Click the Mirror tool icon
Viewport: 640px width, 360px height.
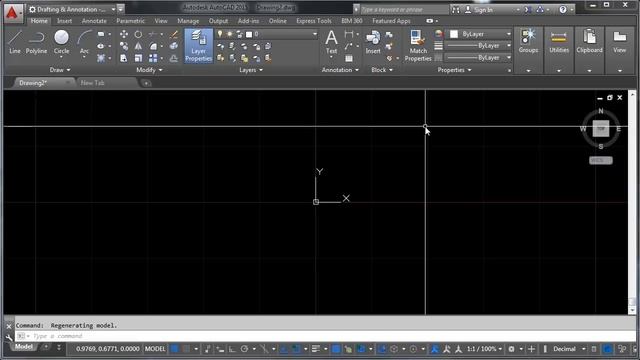(138, 46)
